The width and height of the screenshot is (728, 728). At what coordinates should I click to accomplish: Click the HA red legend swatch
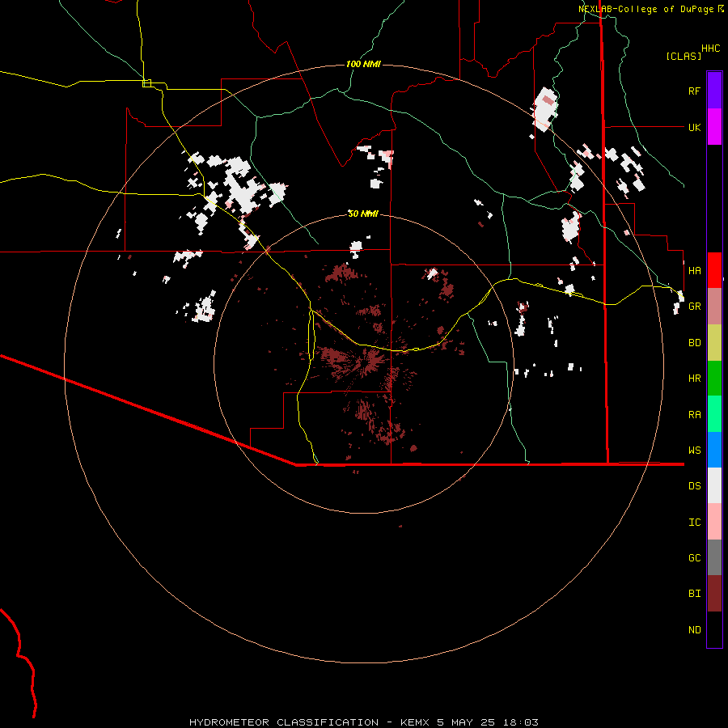click(714, 270)
